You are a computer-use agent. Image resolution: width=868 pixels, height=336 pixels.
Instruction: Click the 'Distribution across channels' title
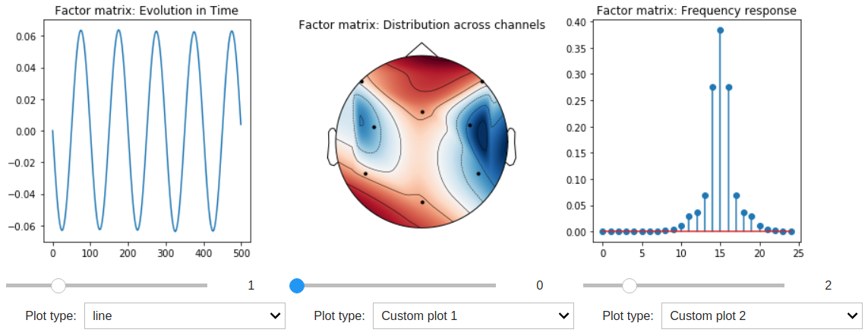tap(421, 24)
